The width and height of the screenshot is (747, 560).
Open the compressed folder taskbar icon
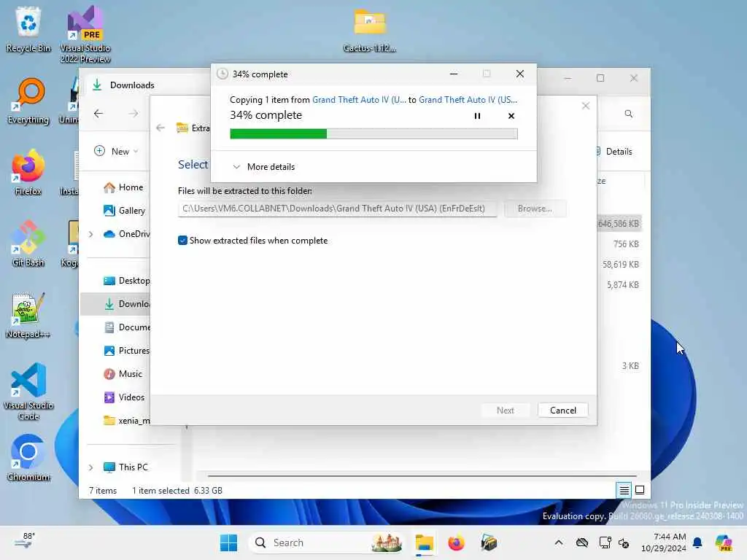coord(489,542)
